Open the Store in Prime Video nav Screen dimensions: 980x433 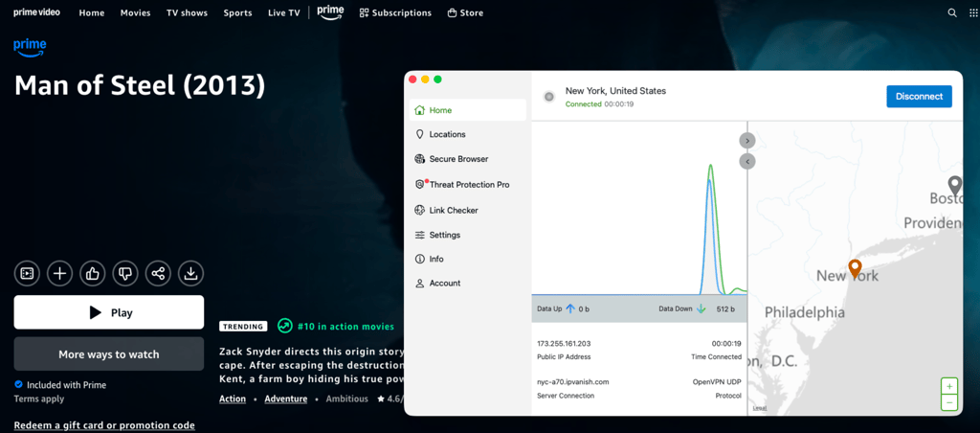tap(466, 12)
